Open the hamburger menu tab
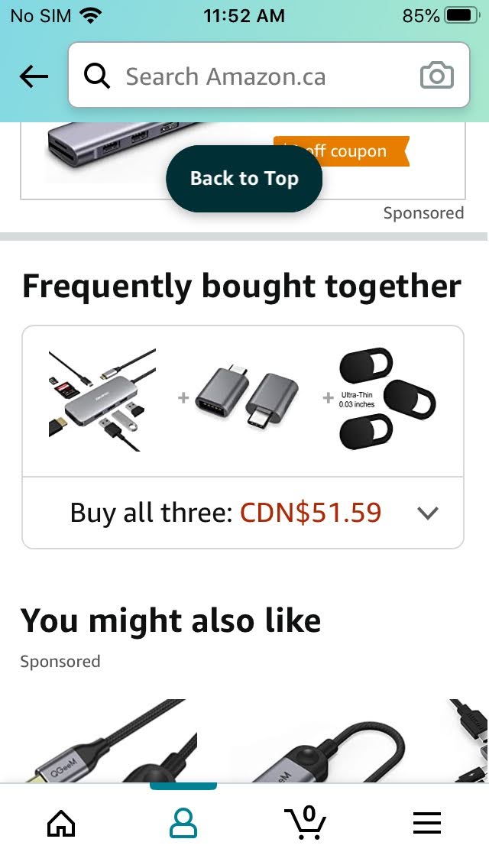Image resolution: width=489 pixels, height=868 pixels. pyautogui.click(x=427, y=823)
